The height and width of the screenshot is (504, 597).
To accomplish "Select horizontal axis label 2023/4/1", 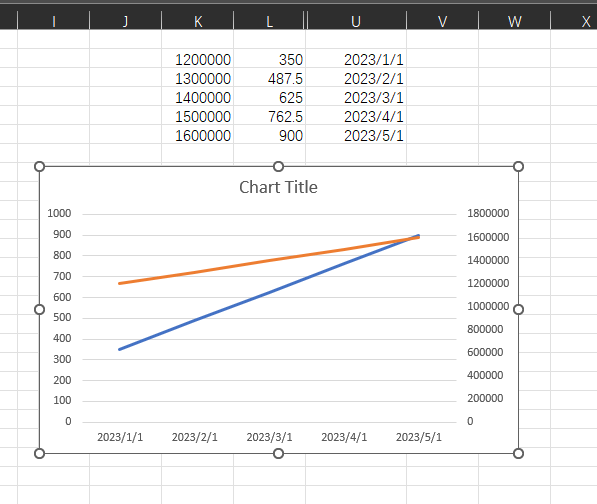I will pyautogui.click(x=344, y=437).
